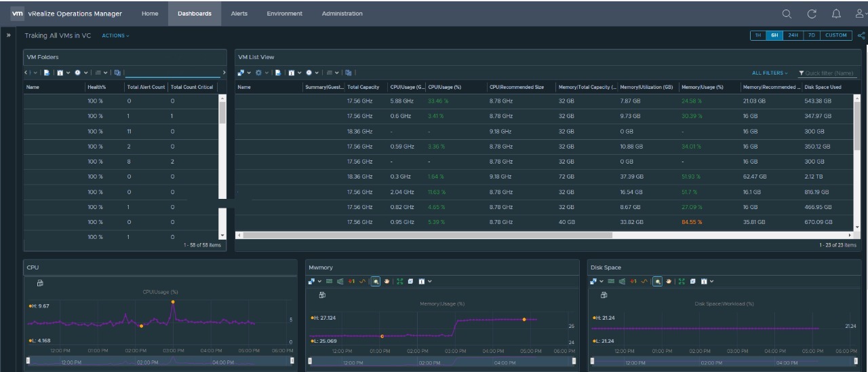Go to the Alerts tab
The height and width of the screenshot is (372, 868).
click(239, 14)
